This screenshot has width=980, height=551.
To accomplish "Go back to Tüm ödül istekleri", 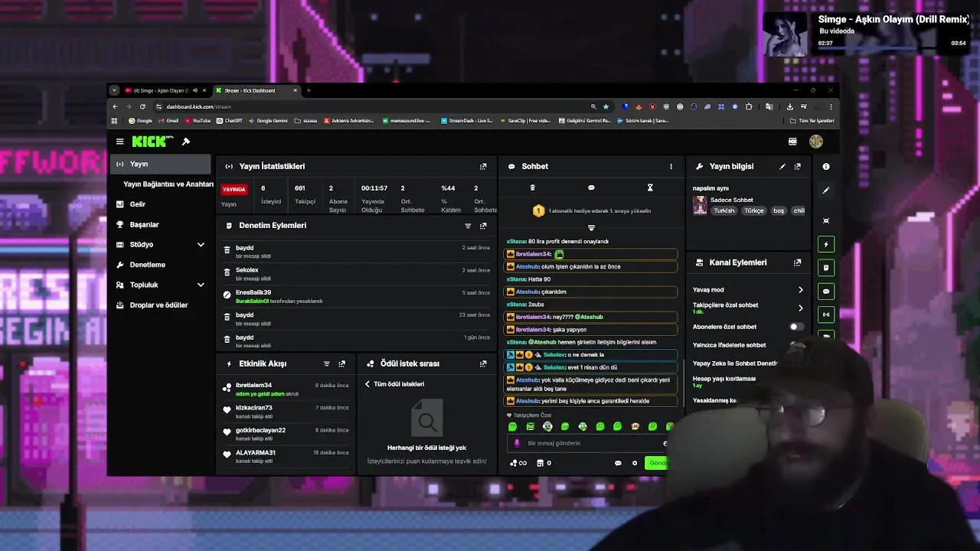I will coord(394,384).
